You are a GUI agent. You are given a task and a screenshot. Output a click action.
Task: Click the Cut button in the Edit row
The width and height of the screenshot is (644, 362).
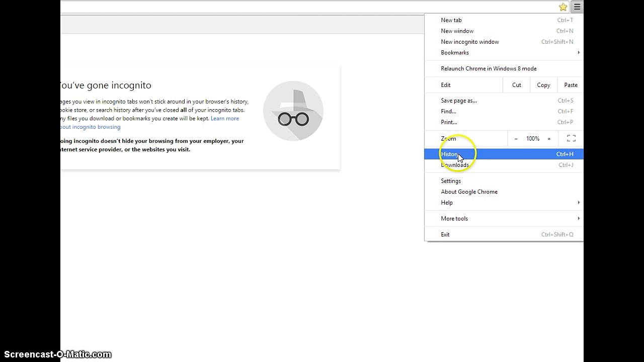pyautogui.click(x=516, y=85)
